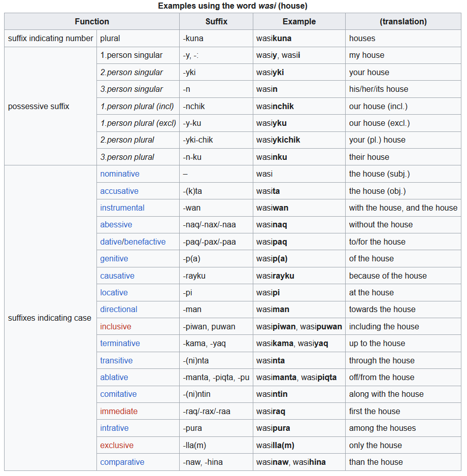
Task: Open the comparative case link
Action: click(122, 462)
